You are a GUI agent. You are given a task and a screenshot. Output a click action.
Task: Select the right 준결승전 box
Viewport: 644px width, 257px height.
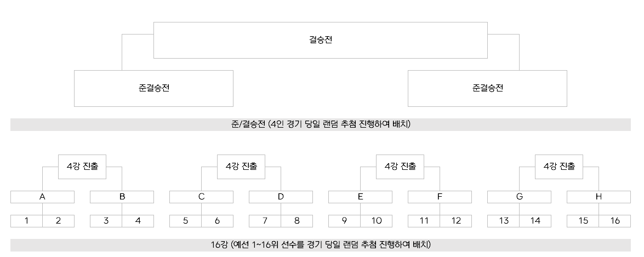click(x=487, y=88)
